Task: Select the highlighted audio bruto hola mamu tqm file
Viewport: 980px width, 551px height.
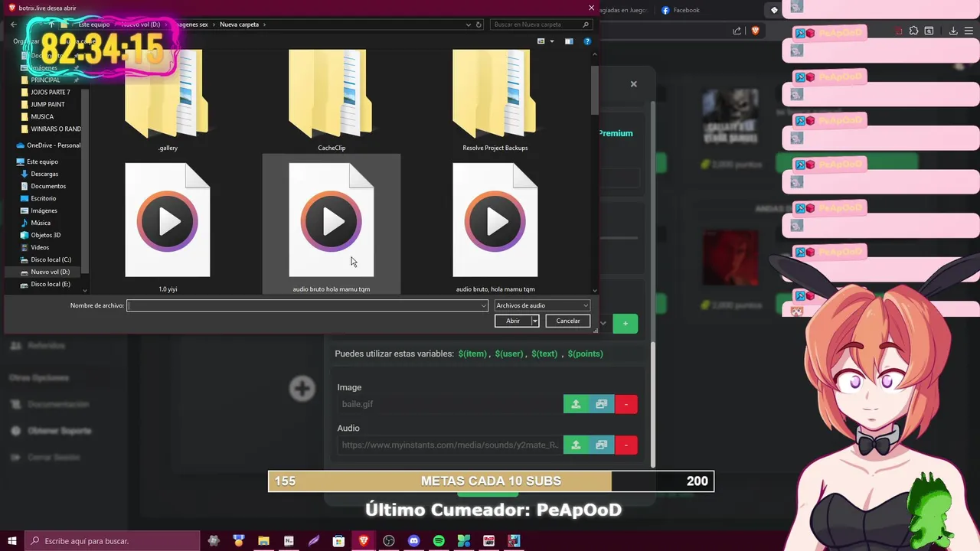Action: click(332, 224)
